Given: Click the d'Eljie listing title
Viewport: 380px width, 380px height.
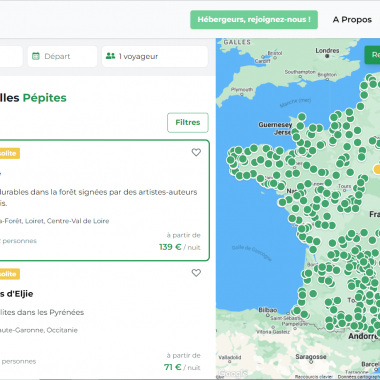Looking at the screenshot, I should (x=17, y=294).
